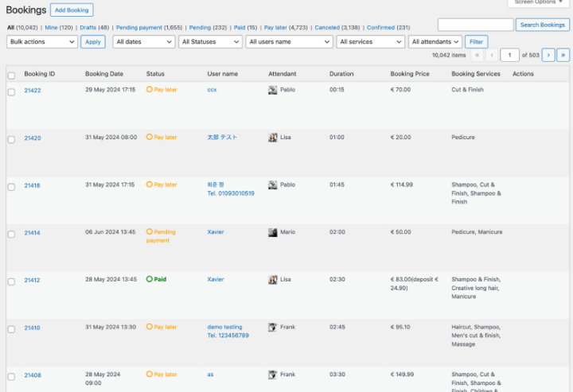Select checkbox for booking 21414
The width and height of the screenshot is (573, 392).
tap(11, 235)
